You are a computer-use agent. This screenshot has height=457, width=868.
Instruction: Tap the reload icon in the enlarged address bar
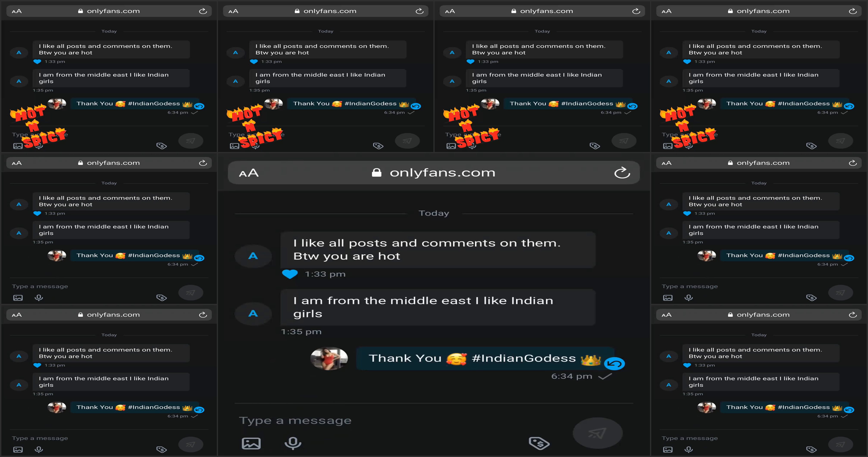point(622,173)
